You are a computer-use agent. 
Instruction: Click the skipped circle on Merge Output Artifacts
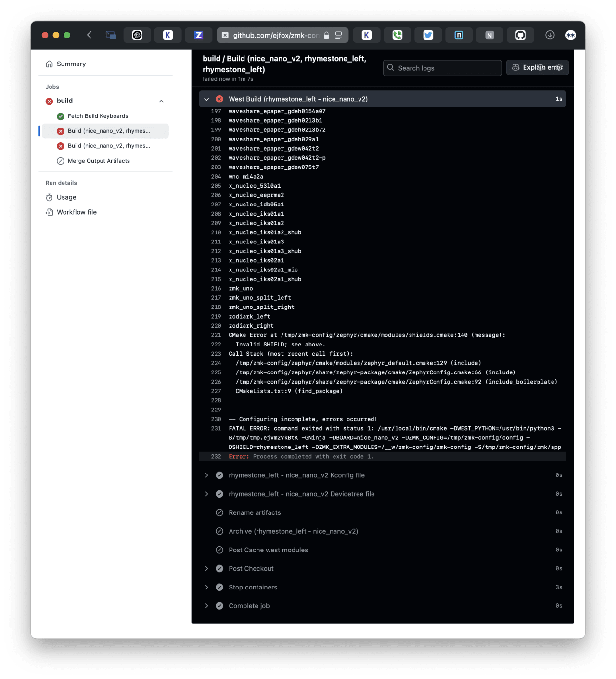pos(60,161)
